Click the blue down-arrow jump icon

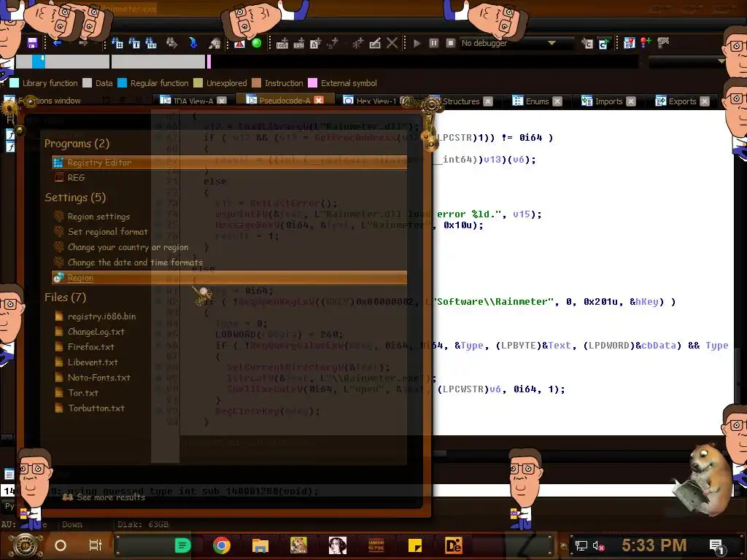pos(193,43)
